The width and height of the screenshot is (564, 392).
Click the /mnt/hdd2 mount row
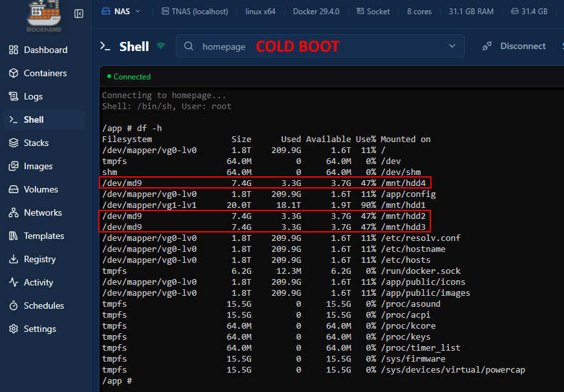(264, 216)
